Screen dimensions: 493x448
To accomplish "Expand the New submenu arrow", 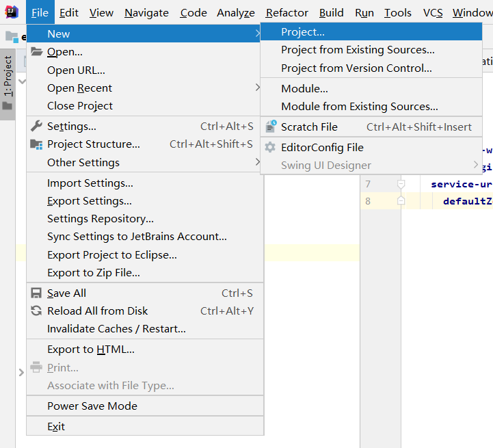I will (258, 33).
